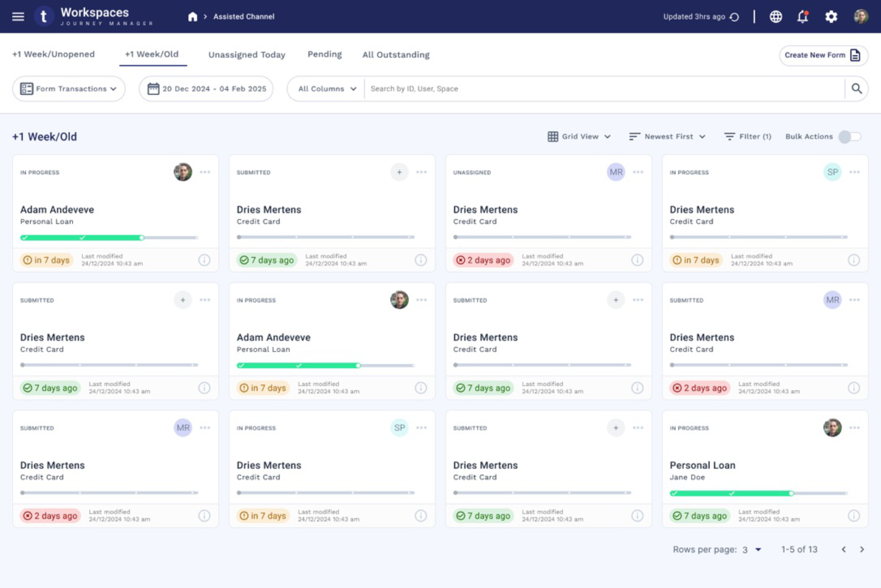Open the hamburger menu

(18, 16)
